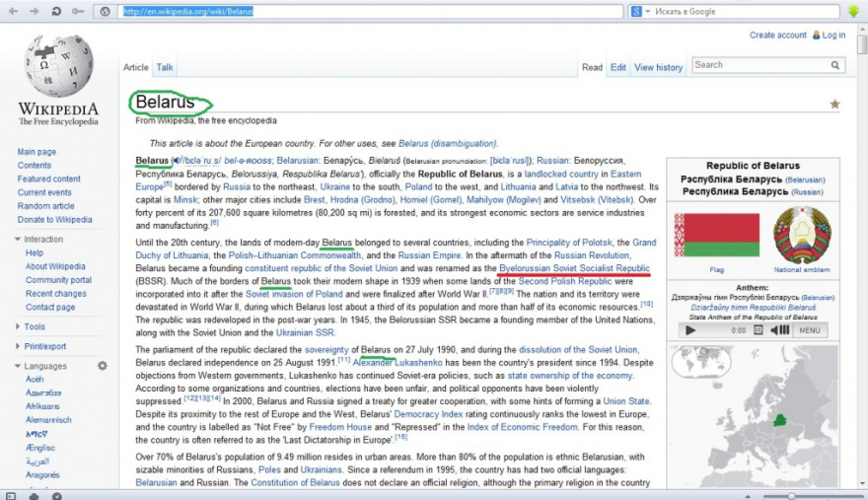868x500 pixels.
Task: Open the View history tab
Action: click(658, 67)
